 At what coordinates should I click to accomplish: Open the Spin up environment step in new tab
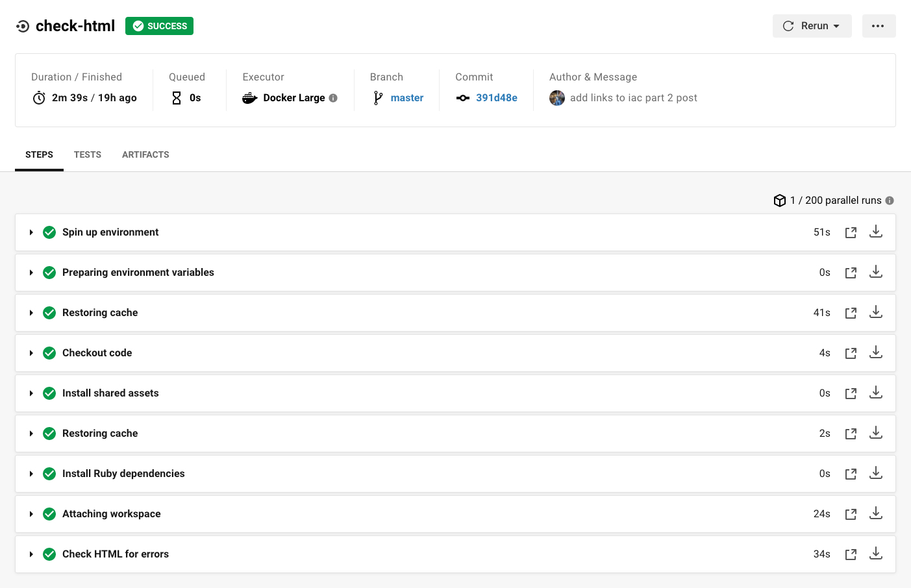(851, 232)
